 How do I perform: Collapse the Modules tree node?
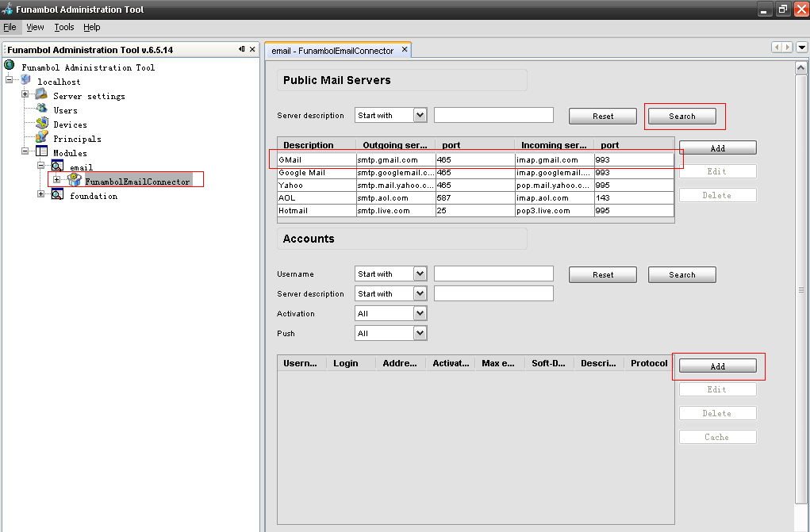(25, 151)
